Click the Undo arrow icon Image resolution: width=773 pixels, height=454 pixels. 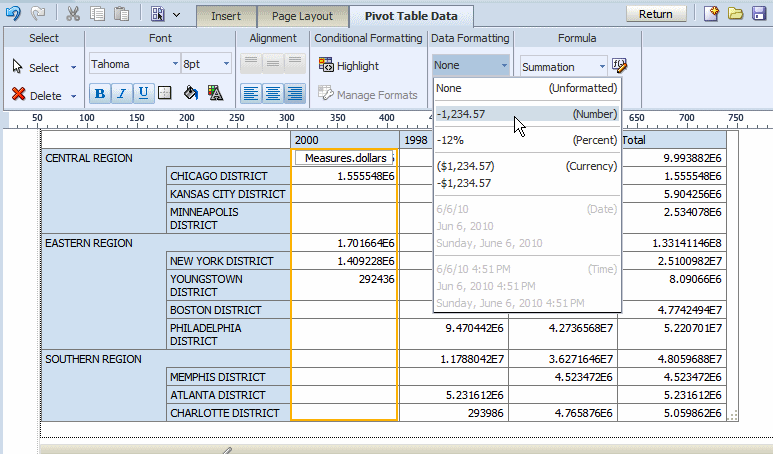14,14
